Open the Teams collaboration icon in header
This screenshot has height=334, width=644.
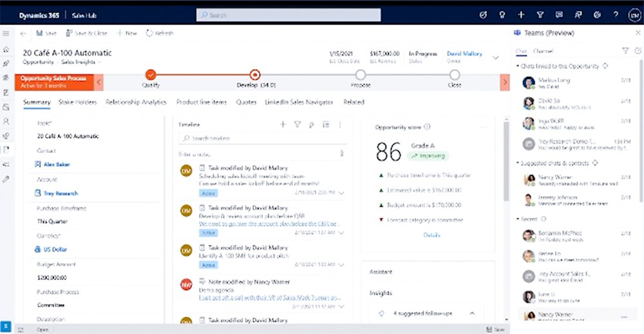point(578,15)
